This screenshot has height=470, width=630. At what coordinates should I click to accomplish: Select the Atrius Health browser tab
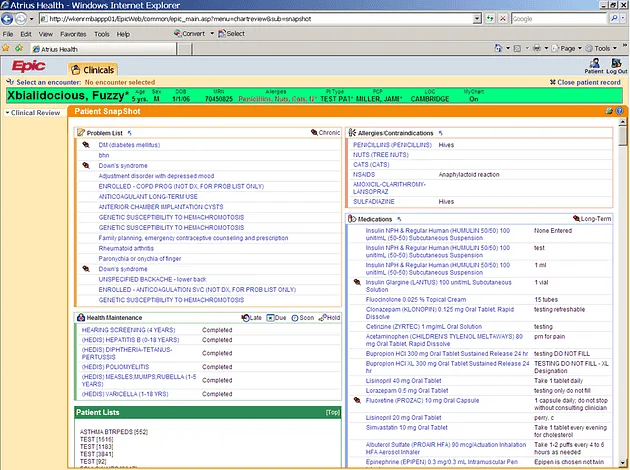tap(104, 49)
